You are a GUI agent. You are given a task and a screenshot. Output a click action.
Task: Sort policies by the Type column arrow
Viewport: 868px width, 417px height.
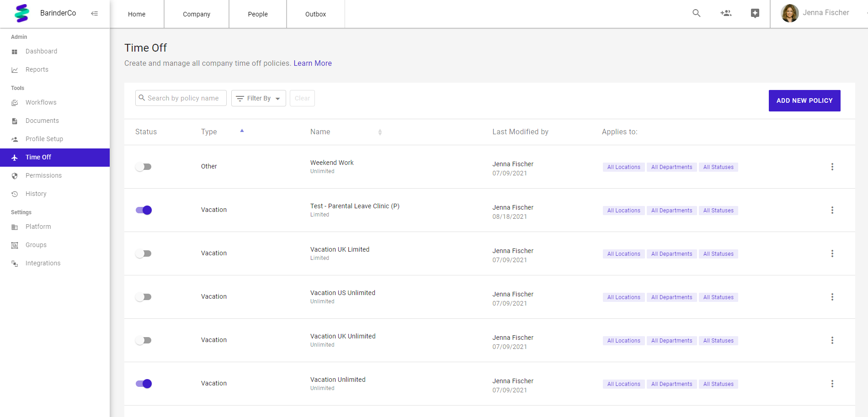[242, 131]
